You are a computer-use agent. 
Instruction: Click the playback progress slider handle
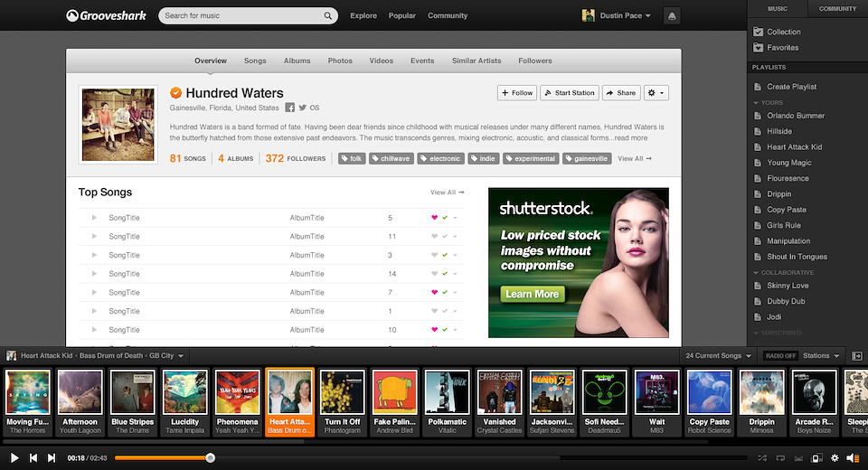211,458
